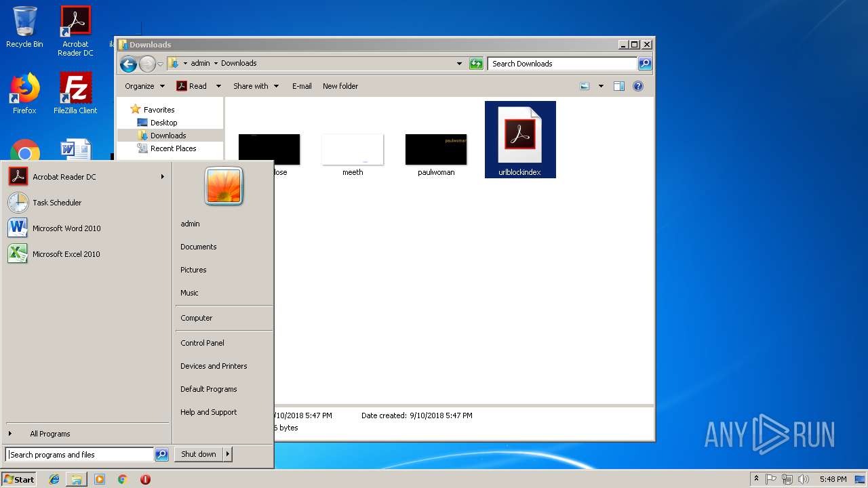Click Search programs and files field

[80, 455]
